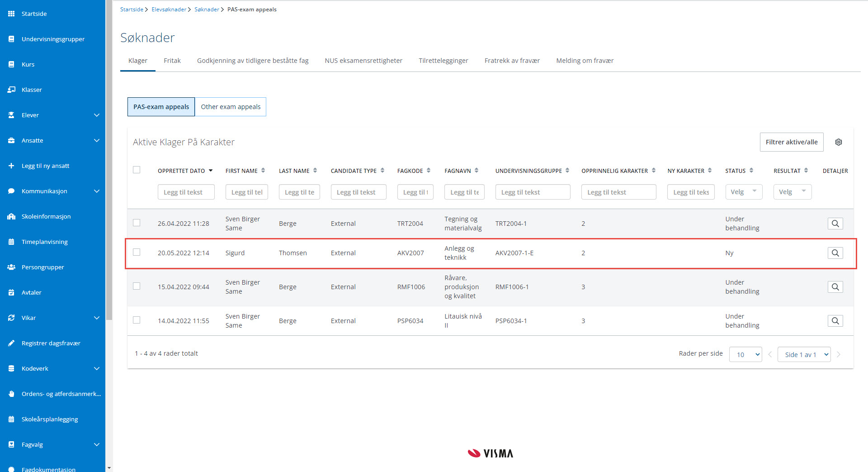Open the Side 1 av 1 page selector
Viewport: 868px width, 472px height.
tap(804, 354)
